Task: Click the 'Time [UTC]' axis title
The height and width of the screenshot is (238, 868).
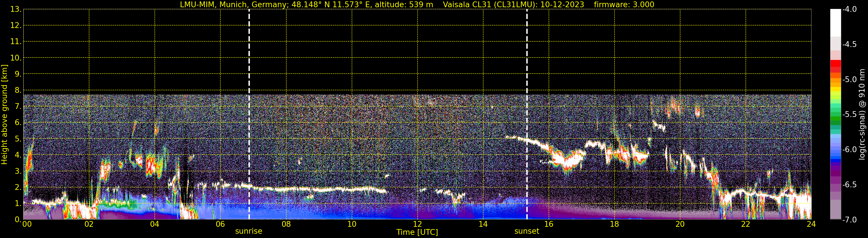Action: click(x=417, y=232)
